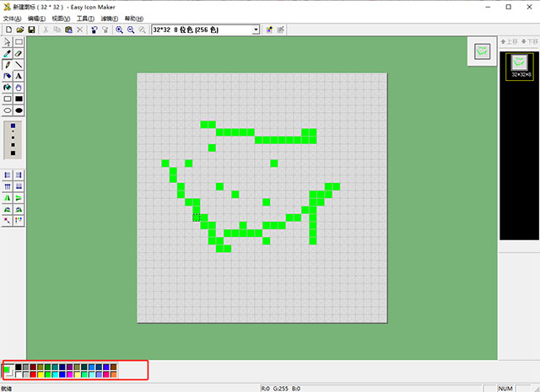This screenshot has height=392, width=540.
Task: Shift image right with arrows icon
Action: point(19,175)
